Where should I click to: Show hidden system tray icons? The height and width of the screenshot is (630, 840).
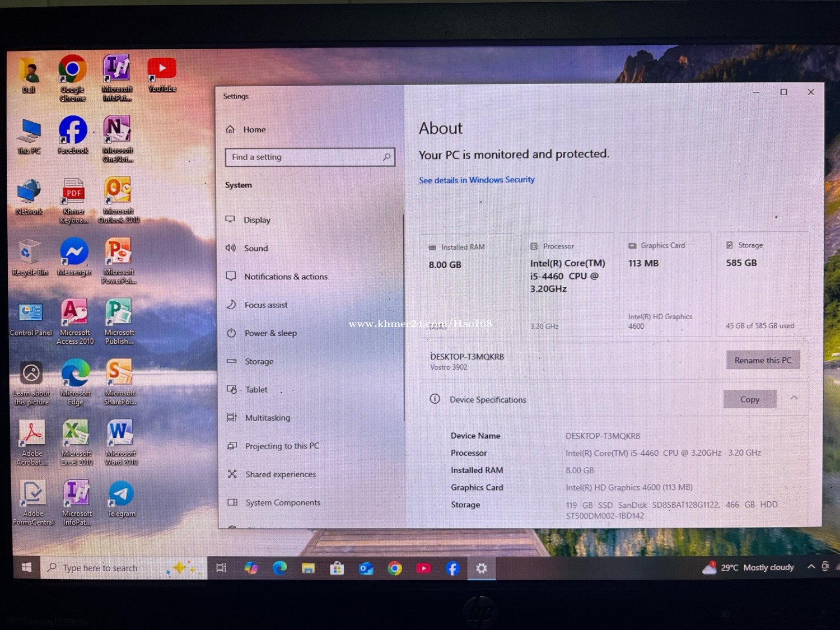pos(810,567)
